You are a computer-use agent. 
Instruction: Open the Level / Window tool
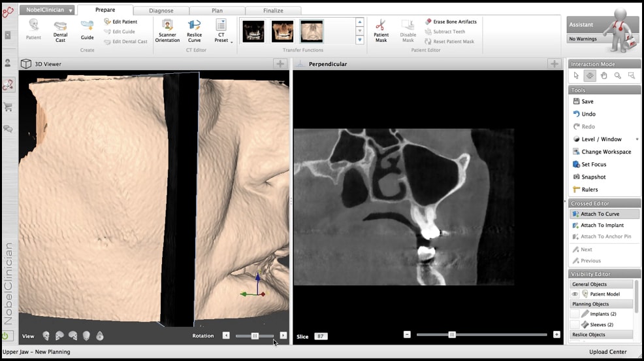(x=598, y=139)
